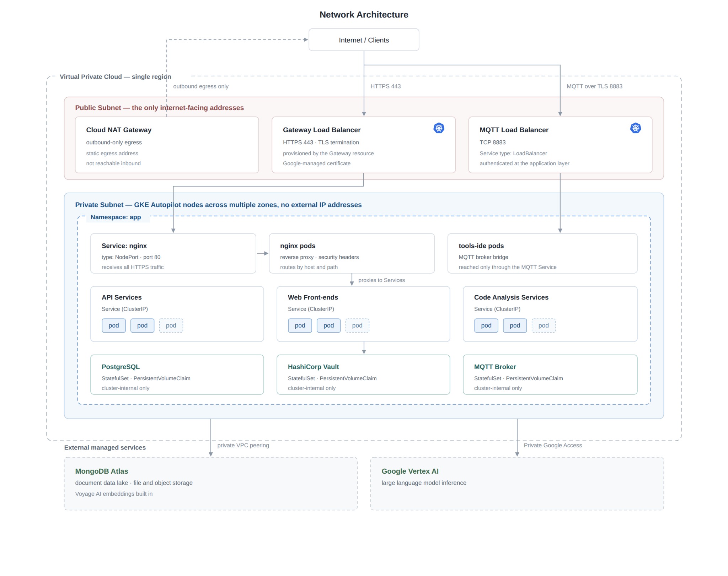Click the 'HTTPS 443' arrow label
This screenshot has width=728, height=576.
(385, 86)
